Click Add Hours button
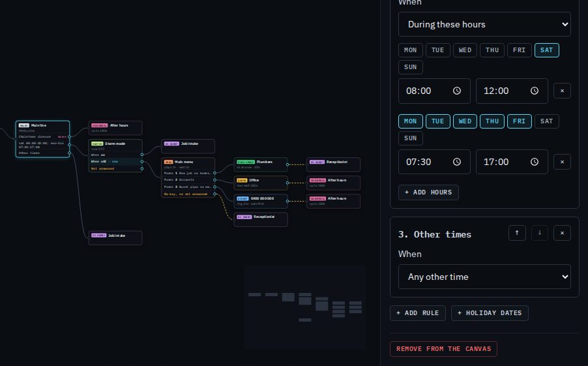This screenshot has height=366, width=588. point(428,192)
